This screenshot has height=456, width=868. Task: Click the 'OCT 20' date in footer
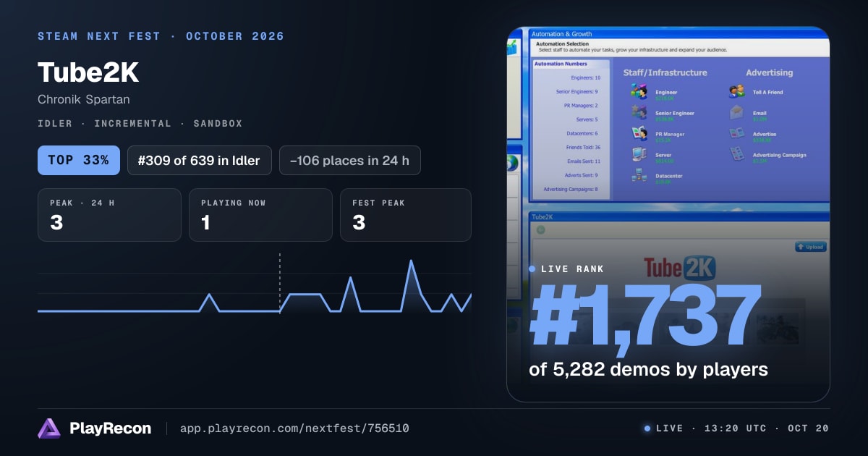809,428
